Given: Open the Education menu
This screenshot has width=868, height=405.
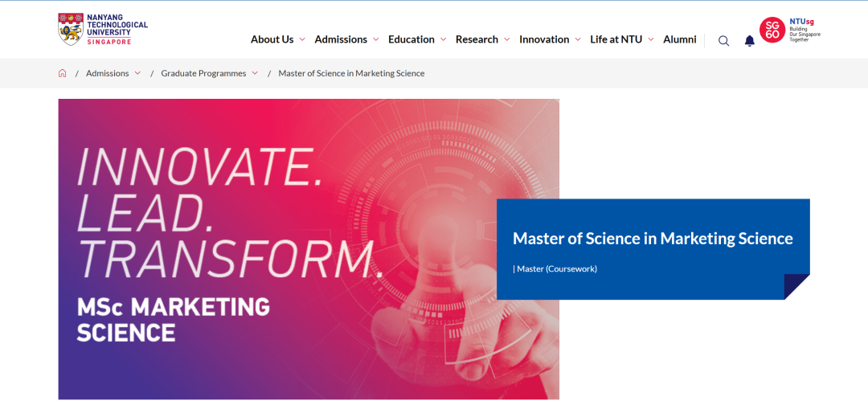Looking at the screenshot, I should [x=411, y=39].
